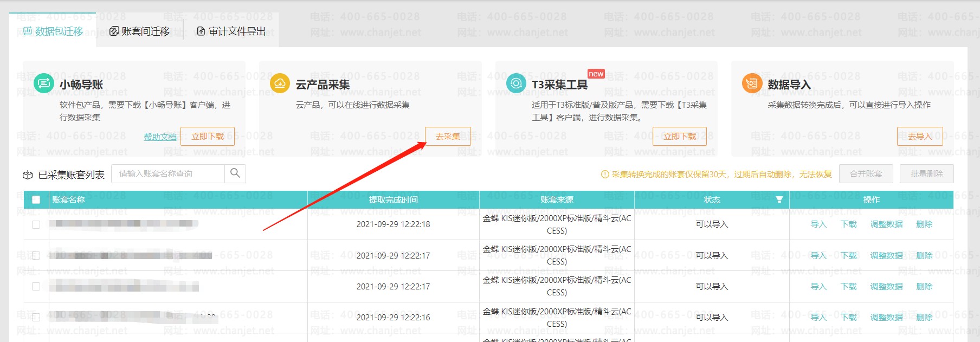Click 调整数据 in the 12:22:18 row
The height and width of the screenshot is (342, 980).
pos(887,224)
